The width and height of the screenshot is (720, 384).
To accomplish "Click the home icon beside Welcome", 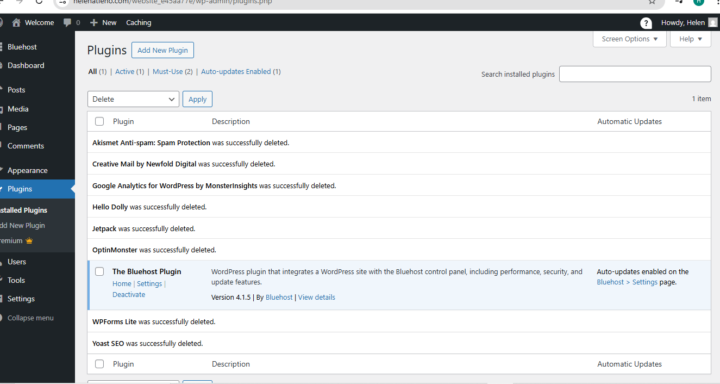I will pos(16,23).
